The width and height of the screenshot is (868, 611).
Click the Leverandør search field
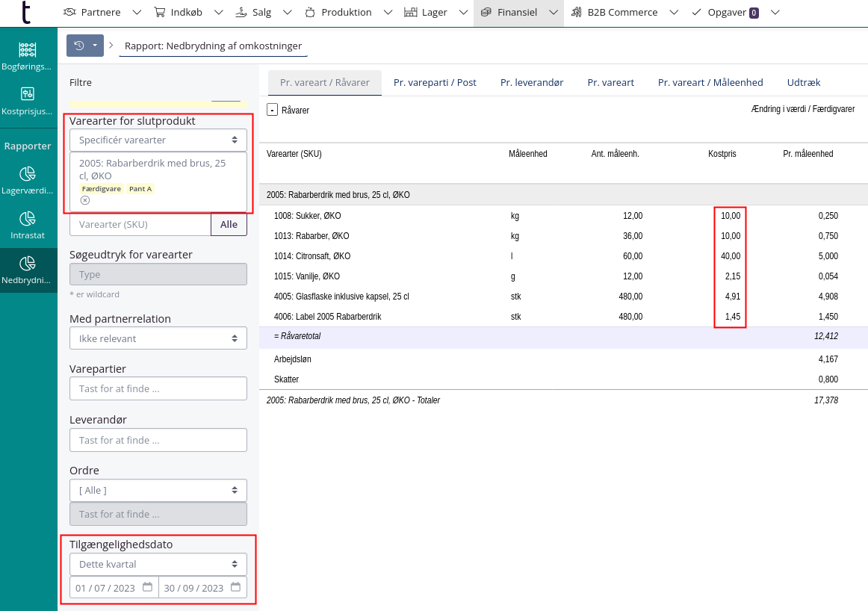[158, 440]
